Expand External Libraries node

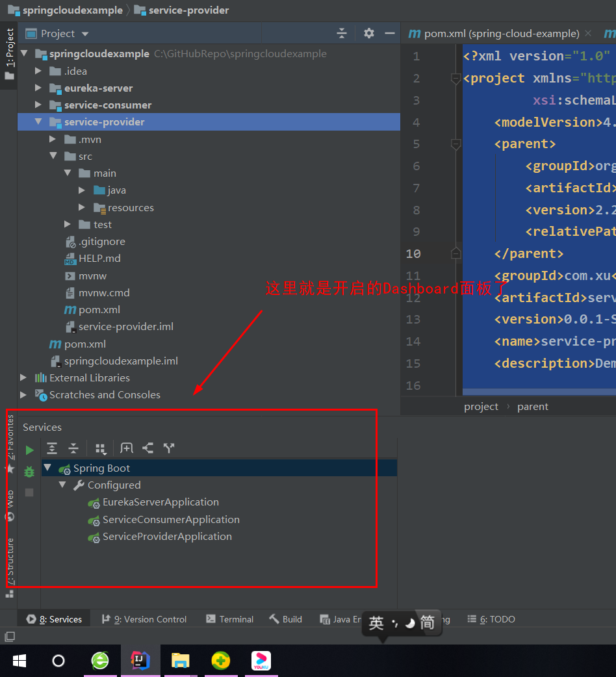point(23,377)
